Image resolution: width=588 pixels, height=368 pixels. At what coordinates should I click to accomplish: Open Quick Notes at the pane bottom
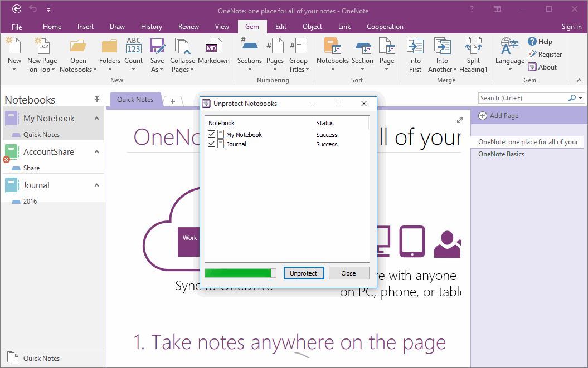41,358
